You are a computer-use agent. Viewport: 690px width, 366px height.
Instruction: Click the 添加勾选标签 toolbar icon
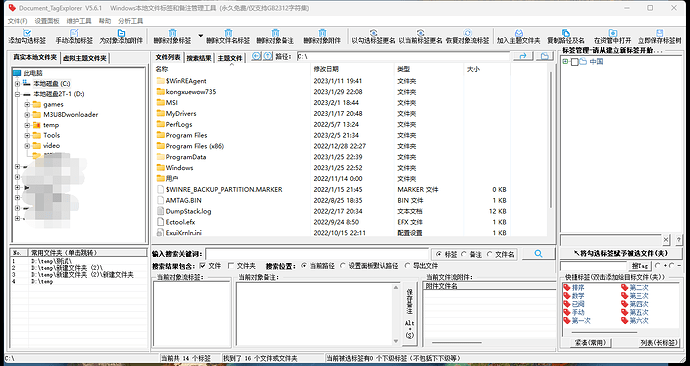pyautogui.click(x=27, y=33)
